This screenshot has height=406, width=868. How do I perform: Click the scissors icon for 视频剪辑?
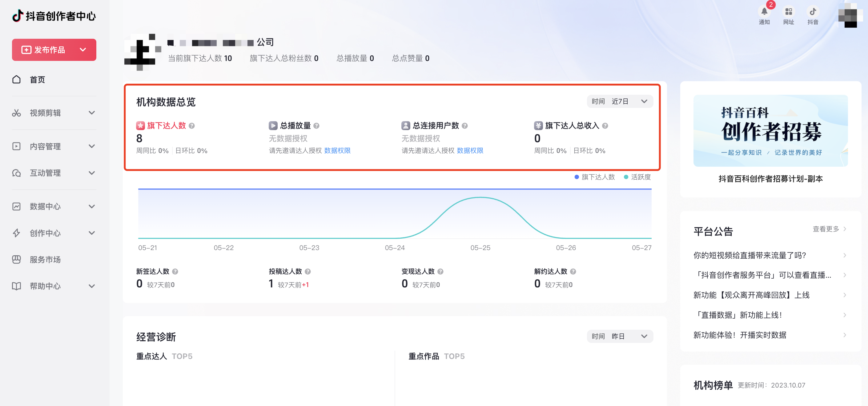pyautogui.click(x=17, y=113)
